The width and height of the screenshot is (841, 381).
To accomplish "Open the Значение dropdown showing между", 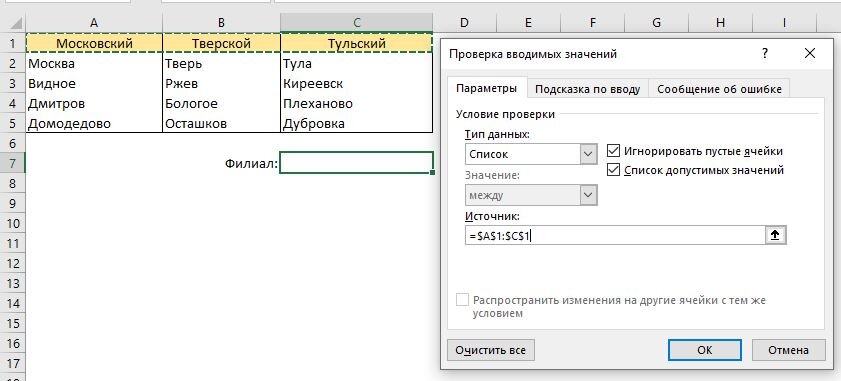I will tap(589, 195).
